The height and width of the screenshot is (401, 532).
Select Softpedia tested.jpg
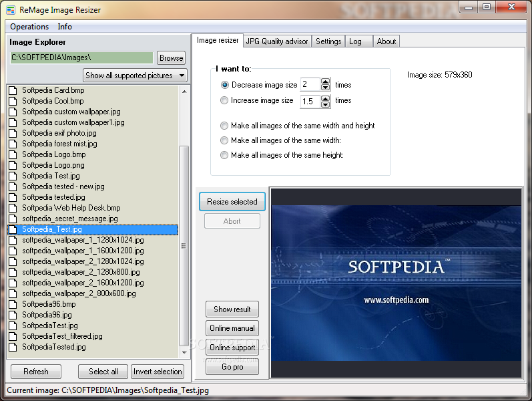point(93,197)
